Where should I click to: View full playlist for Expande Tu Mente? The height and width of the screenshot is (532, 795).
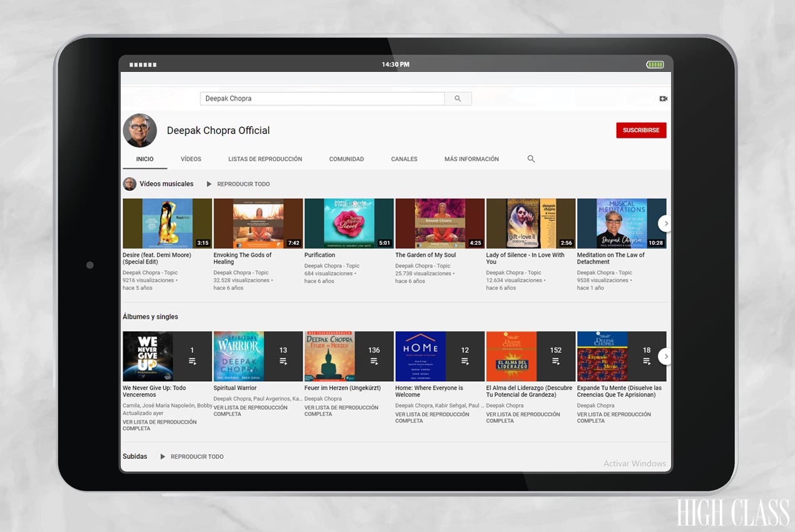614,417
